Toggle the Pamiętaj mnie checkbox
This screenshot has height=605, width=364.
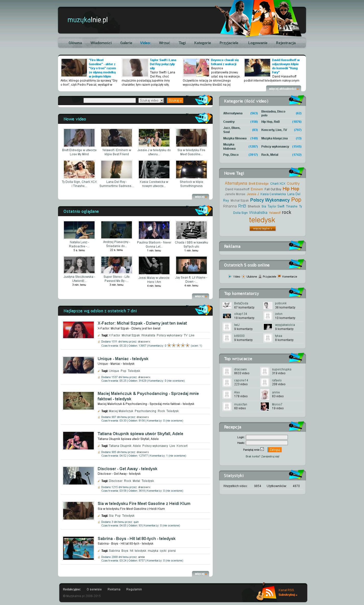pos(262,449)
